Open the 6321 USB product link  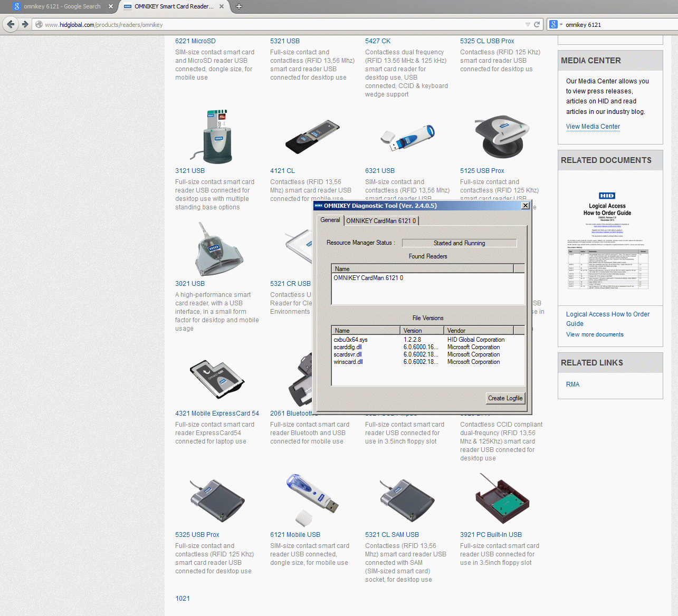pyautogui.click(x=380, y=171)
